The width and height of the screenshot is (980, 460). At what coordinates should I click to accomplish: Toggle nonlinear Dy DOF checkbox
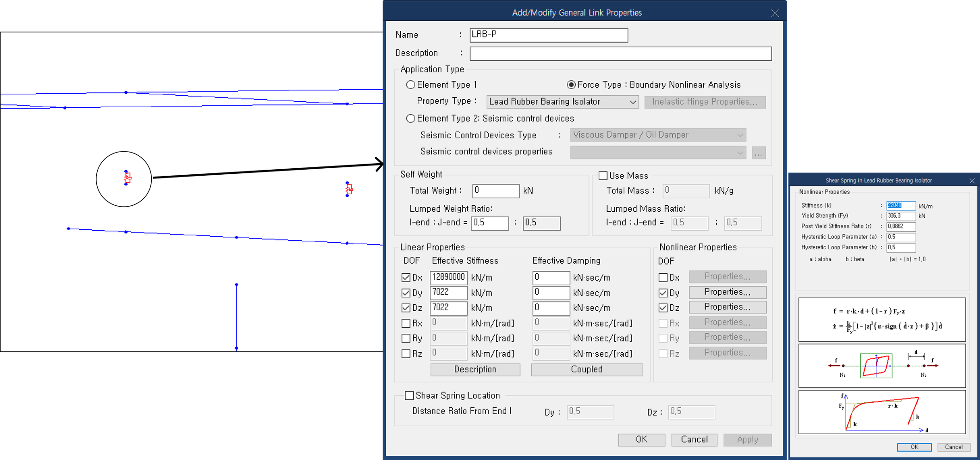point(663,293)
